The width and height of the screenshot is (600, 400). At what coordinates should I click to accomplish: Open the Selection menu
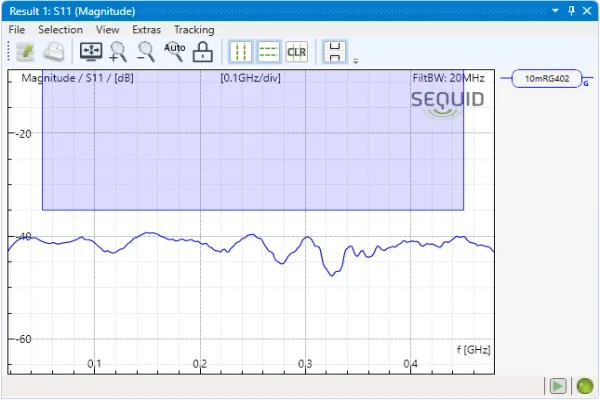[60, 30]
